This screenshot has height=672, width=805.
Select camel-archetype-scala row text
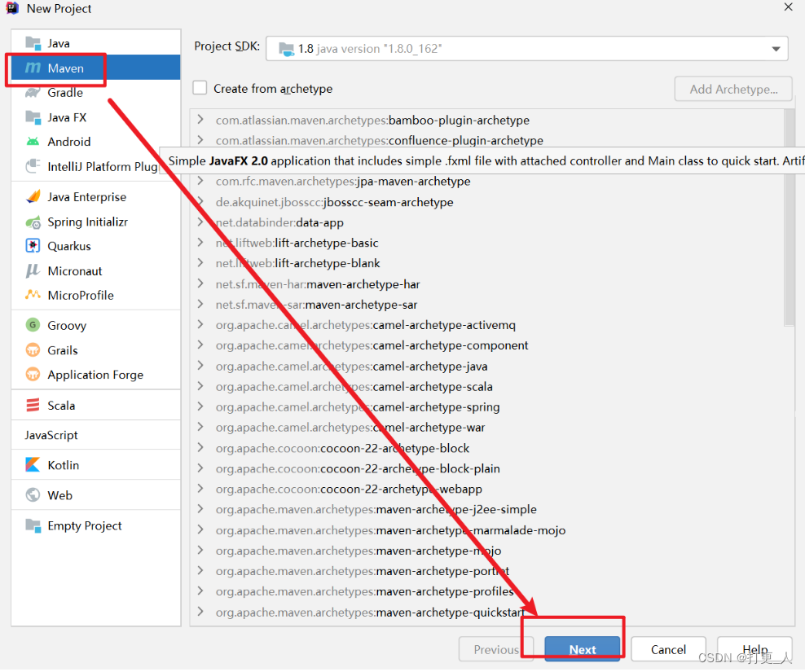[x=354, y=387]
